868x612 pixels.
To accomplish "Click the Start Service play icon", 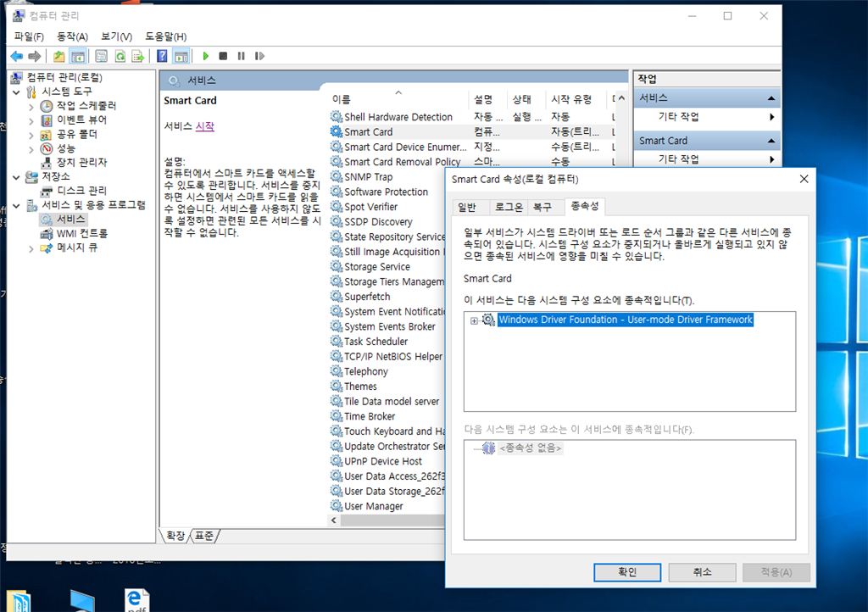I will [206, 56].
